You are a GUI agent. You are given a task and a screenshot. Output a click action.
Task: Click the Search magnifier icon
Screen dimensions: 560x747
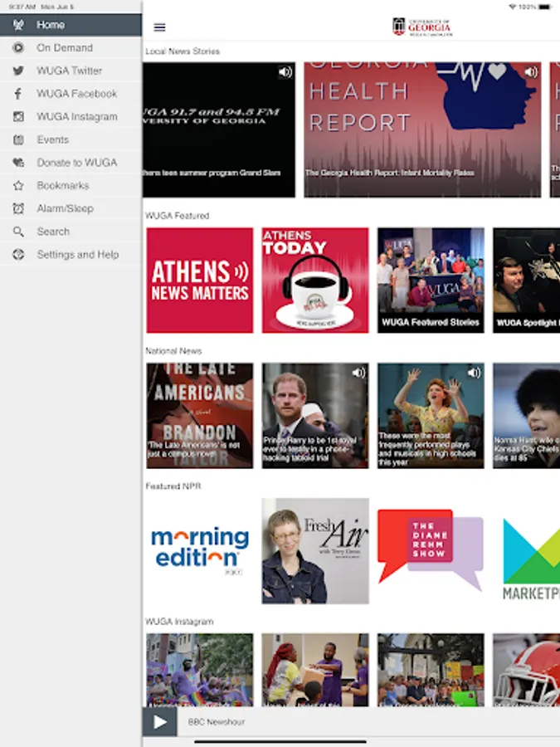18,232
